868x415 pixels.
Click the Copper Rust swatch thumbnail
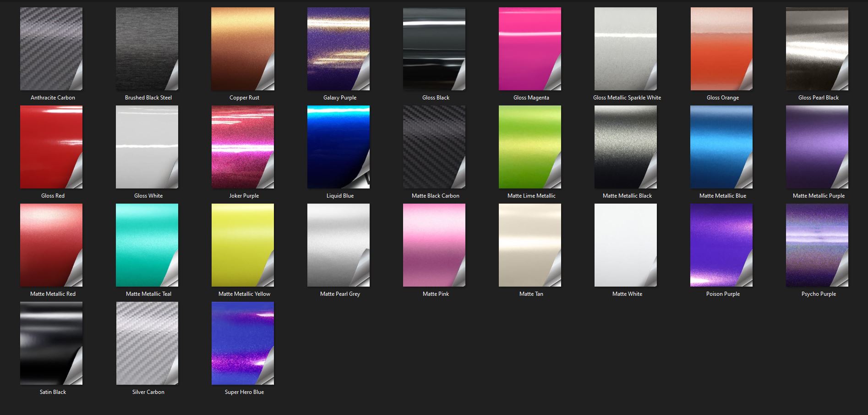tap(243, 49)
